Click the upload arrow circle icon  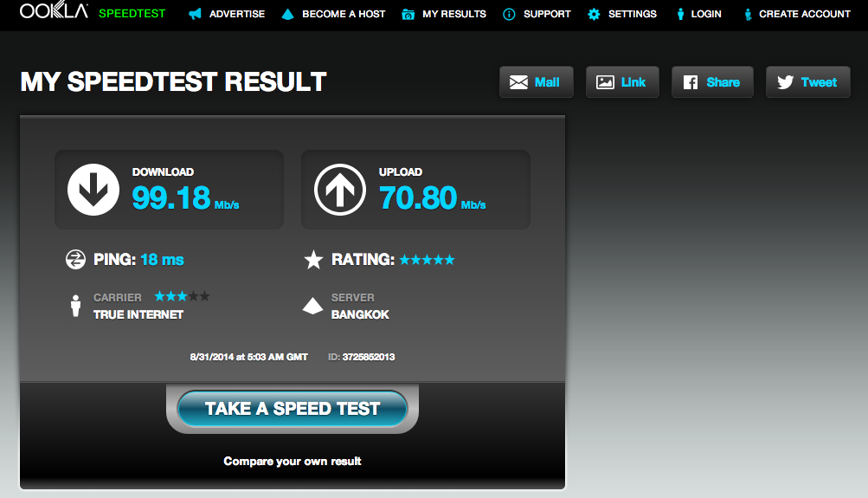point(340,190)
